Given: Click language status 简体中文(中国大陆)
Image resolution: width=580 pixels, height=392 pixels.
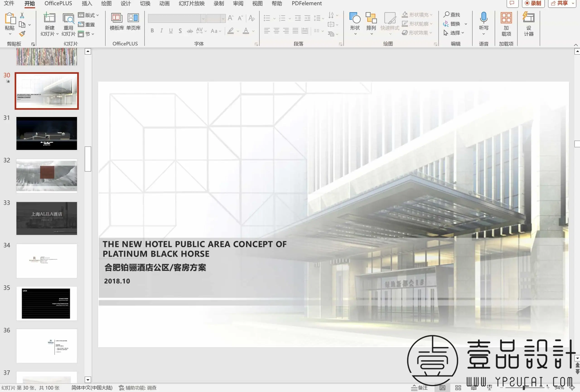Looking at the screenshot, I should 92,388.
